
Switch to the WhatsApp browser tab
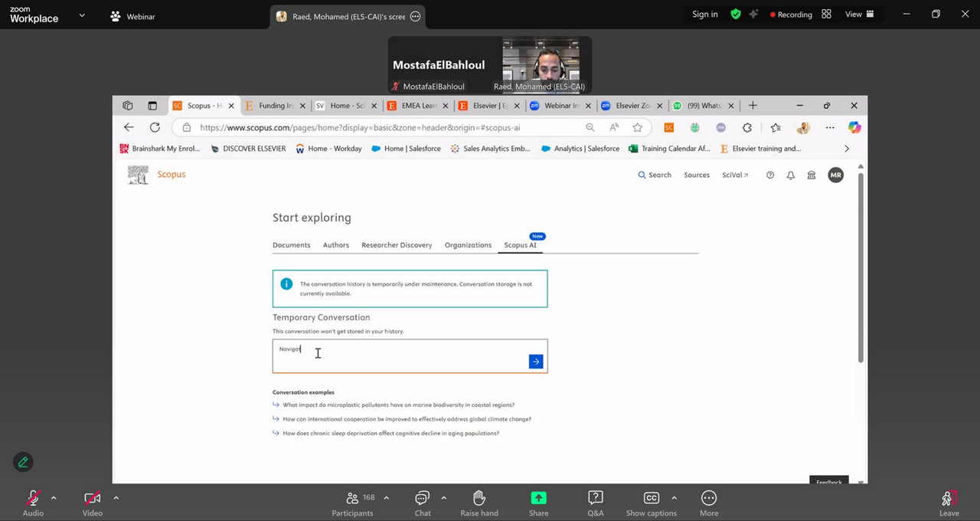pyautogui.click(x=703, y=106)
